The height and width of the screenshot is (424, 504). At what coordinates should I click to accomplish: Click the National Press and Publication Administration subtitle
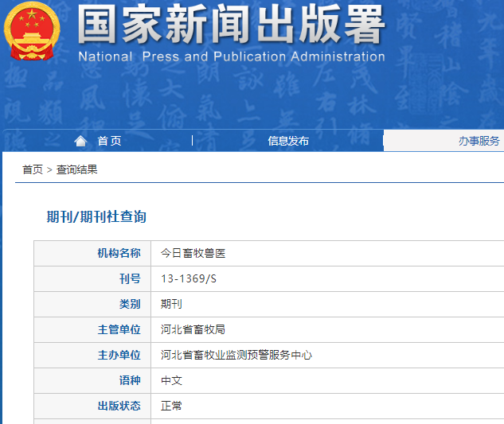[231, 56]
